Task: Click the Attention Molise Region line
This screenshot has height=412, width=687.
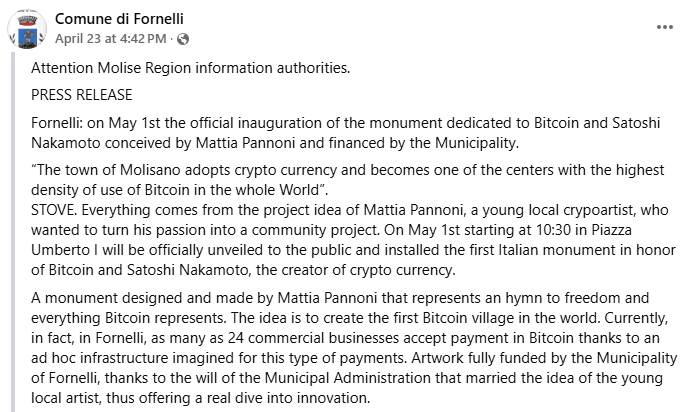Action: pyautogui.click(x=191, y=68)
